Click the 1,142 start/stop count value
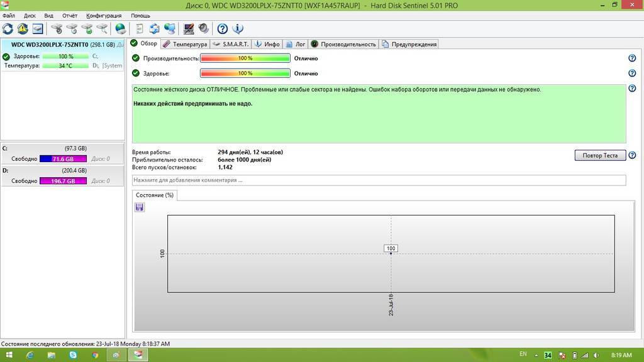Viewport: 644px width, 362px height. pyautogui.click(x=225, y=167)
